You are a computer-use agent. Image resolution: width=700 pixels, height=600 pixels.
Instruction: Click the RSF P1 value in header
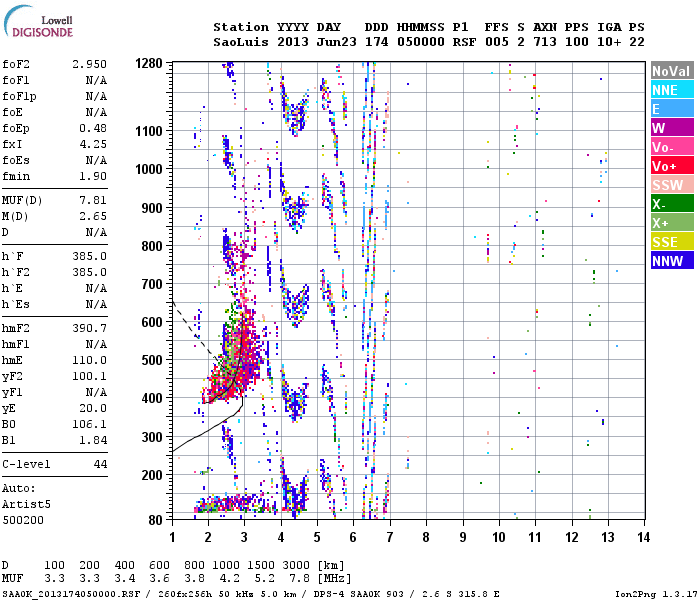point(464,42)
